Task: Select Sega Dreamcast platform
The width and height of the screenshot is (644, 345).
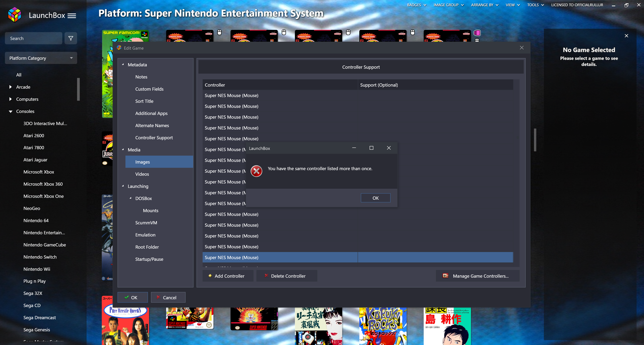Action: (x=40, y=317)
